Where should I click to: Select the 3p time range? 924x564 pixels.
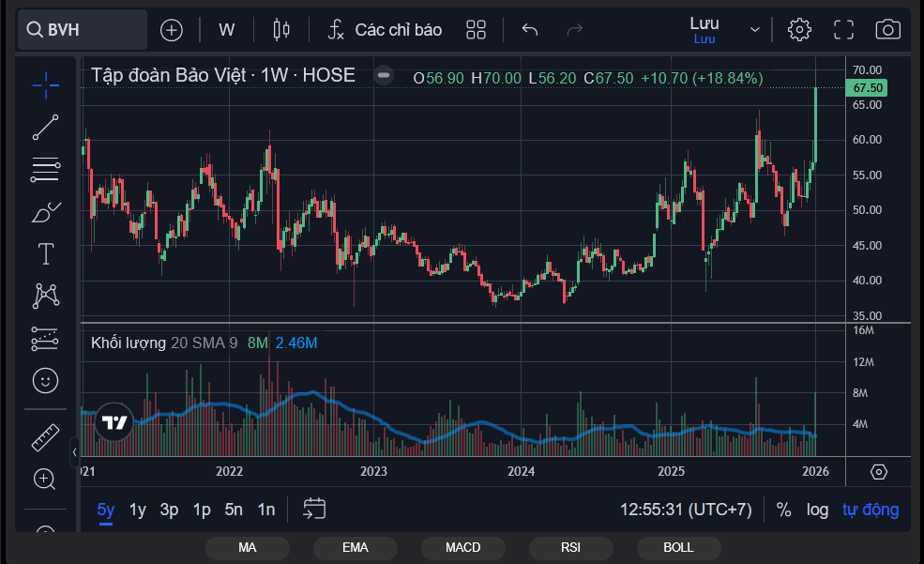pos(169,510)
